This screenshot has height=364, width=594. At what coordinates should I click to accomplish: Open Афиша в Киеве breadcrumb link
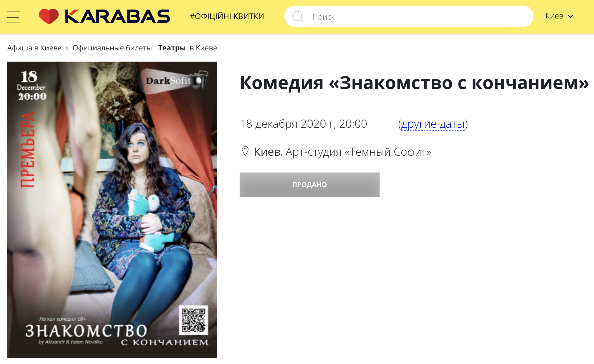coord(34,48)
